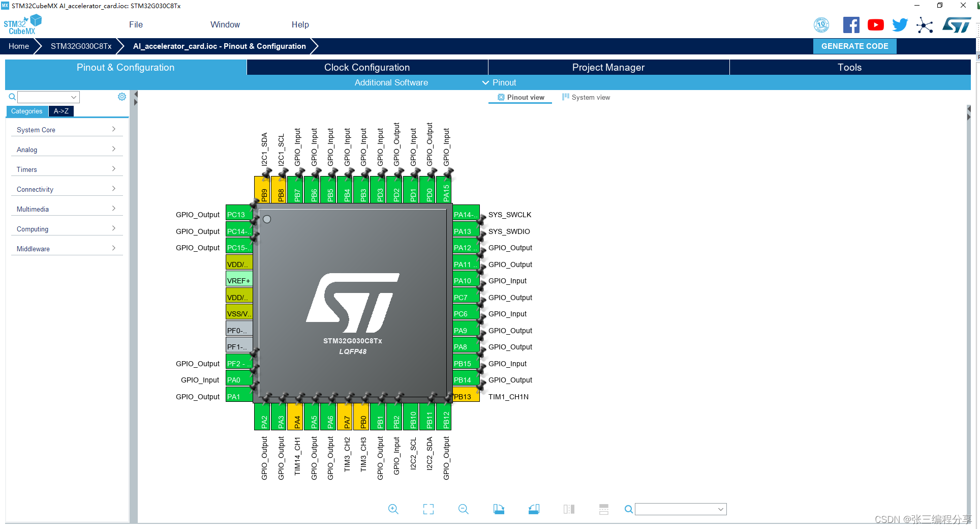
Task: Click the TIM1_CH1N label for PB13
Action: click(x=508, y=397)
